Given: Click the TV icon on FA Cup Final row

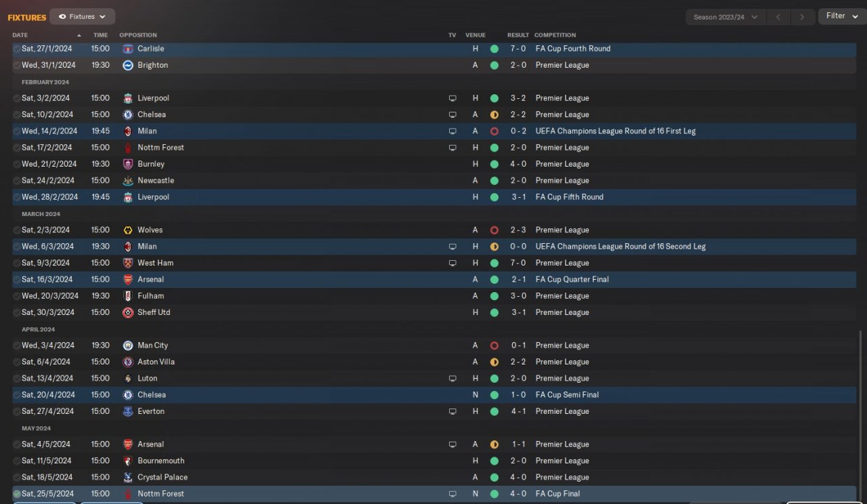Looking at the screenshot, I should click(452, 494).
